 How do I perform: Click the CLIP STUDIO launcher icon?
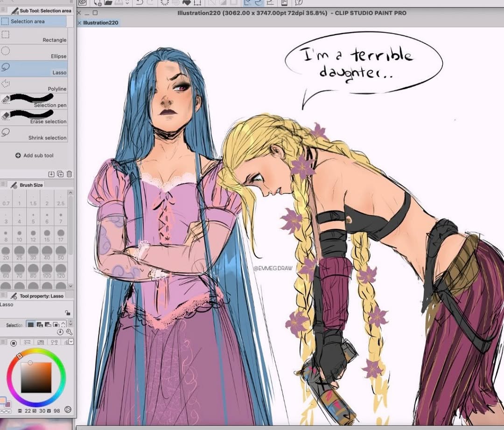[83, 3]
